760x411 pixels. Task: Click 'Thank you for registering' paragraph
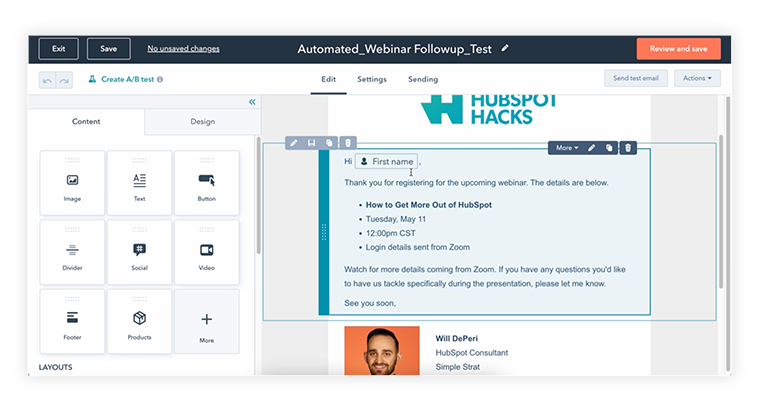coord(476,183)
